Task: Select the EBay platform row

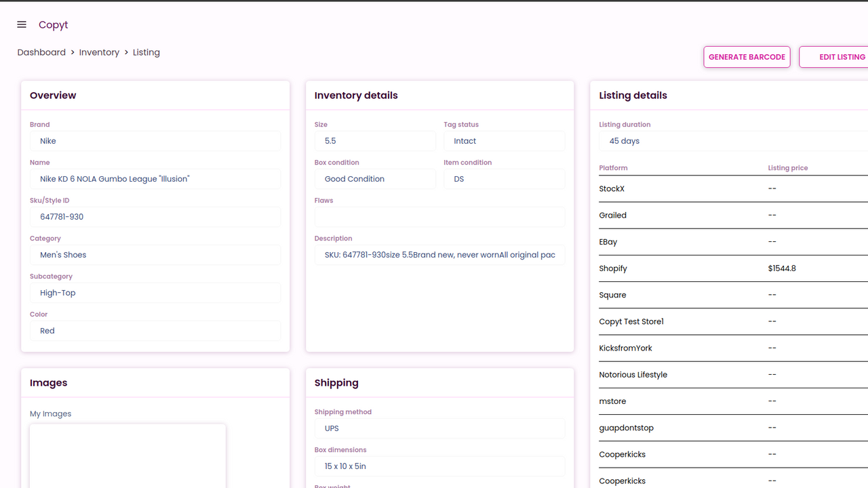Action: (733, 242)
